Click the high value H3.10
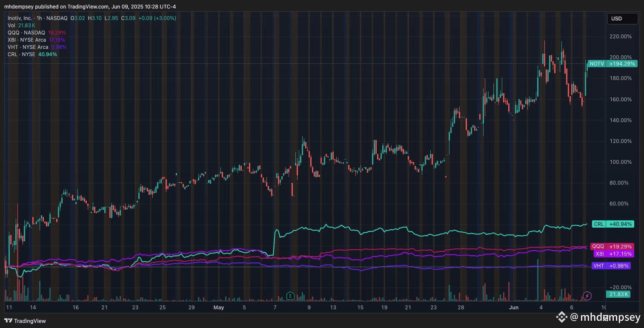Screen dimensions: 644x328 [x=96, y=18]
